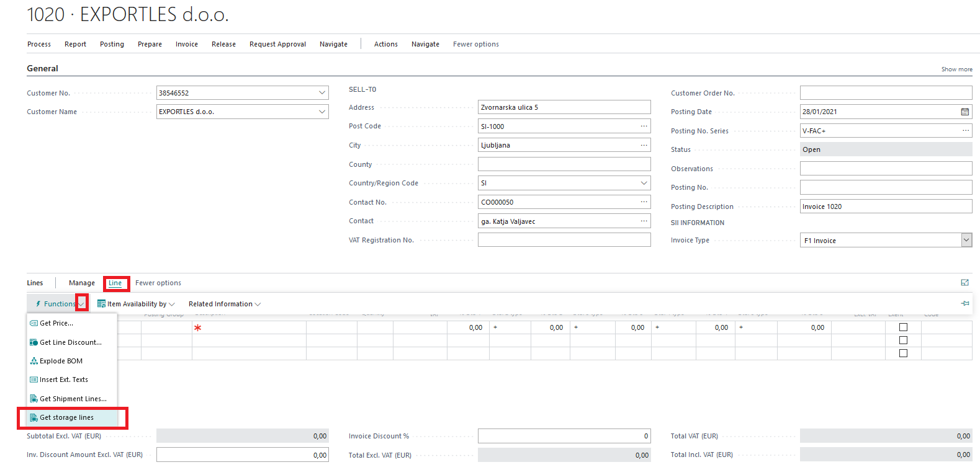This screenshot has width=980, height=475.
Task: Open Contact lookup ellipsis
Action: 644,221
